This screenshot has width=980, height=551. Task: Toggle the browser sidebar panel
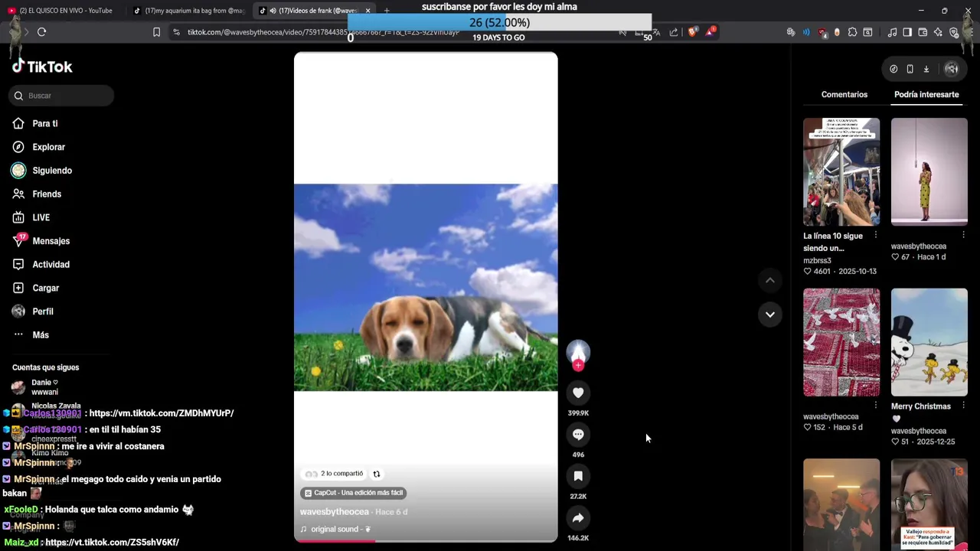(x=907, y=32)
